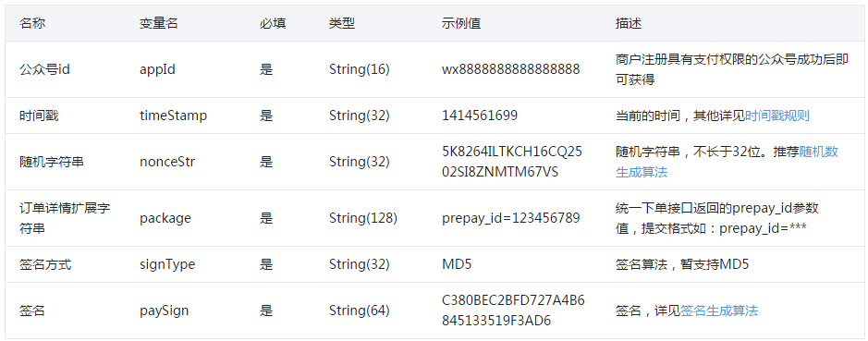
Task: Click the paySign variable name cell
Action: click(x=164, y=311)
